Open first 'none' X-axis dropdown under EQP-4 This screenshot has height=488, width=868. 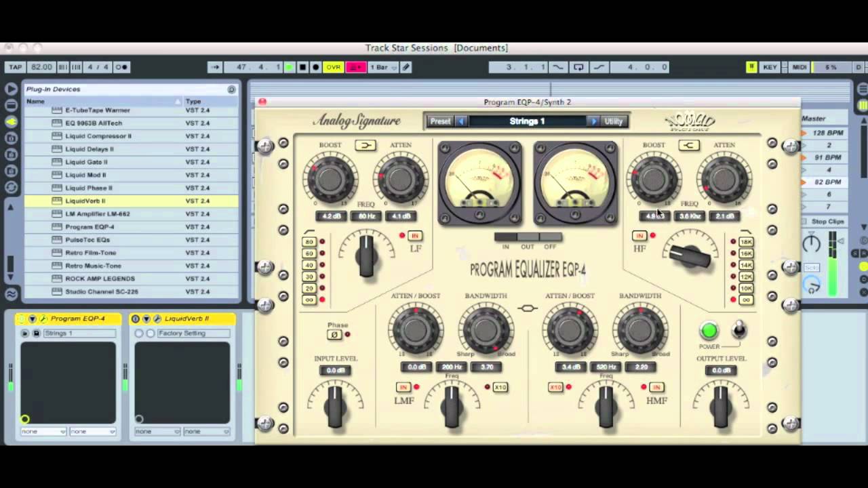43,431
